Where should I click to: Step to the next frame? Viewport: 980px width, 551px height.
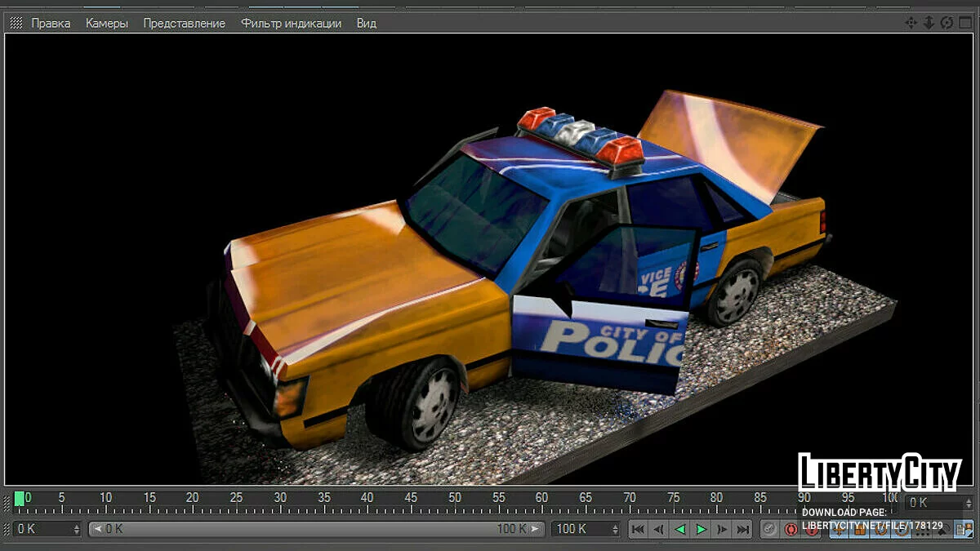722,529
